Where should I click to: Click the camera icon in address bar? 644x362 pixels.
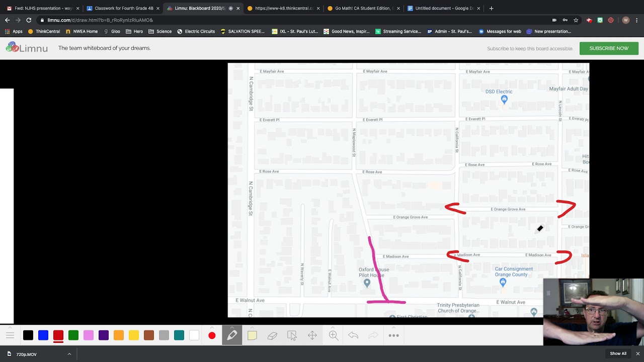[x=554, y=20]
